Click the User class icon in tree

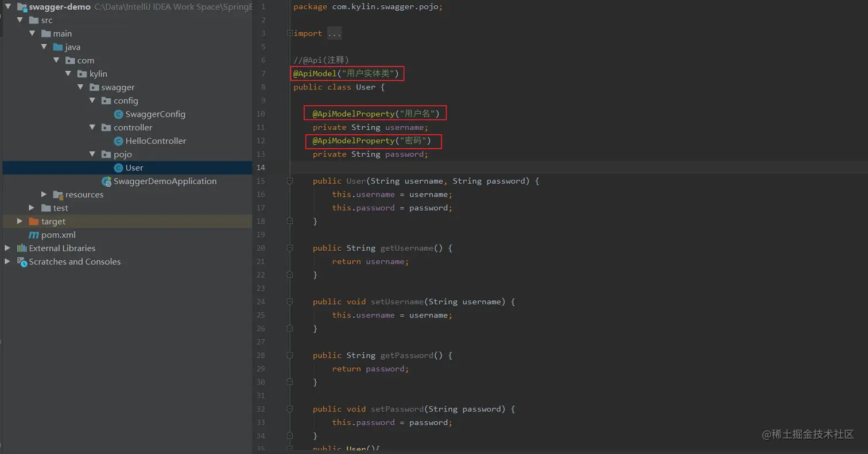tap(119, 168)
